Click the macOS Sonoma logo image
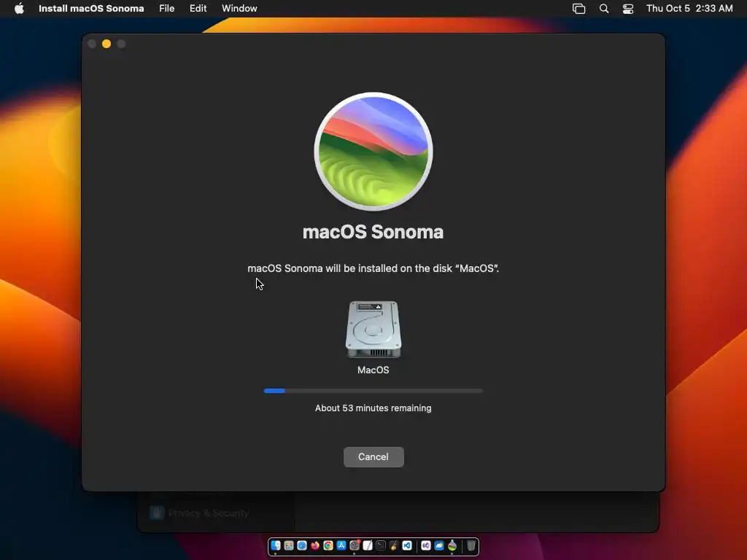Viewport: 747px width, 560px height. coord(373,152)
